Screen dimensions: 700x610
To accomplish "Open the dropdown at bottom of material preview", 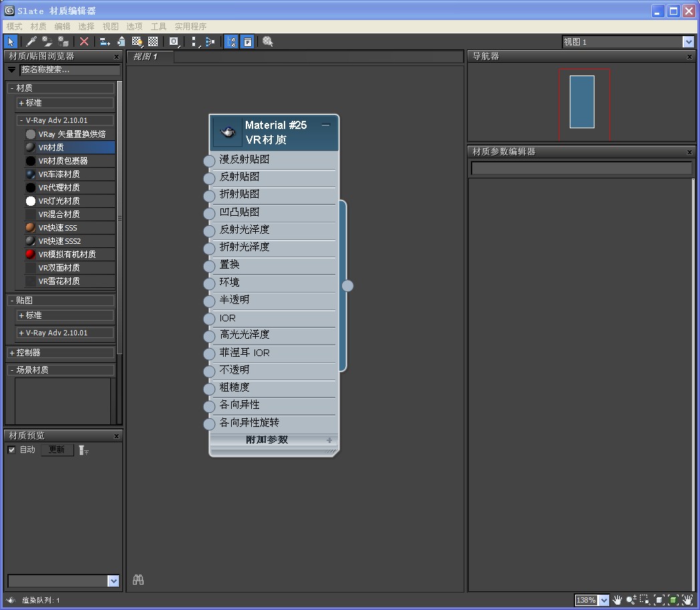I will tap(114, 581).
